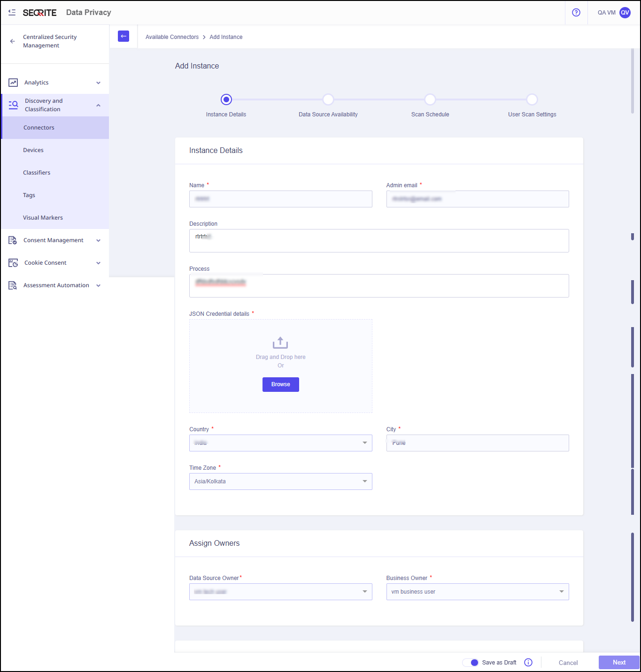Image resolution: width=641 pixels, height=672 pixels.
Task: Open the Business Owner dropdown
Action: tap(477, 592)
